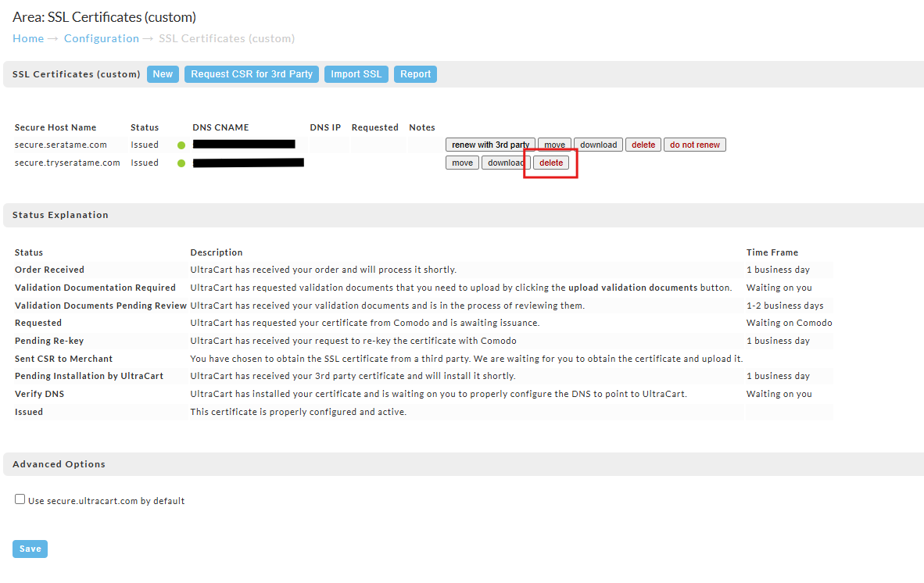Click the green status dot for secure.seratame.com
The width and height of the screenshot is (924, 583).
point(181,145)
